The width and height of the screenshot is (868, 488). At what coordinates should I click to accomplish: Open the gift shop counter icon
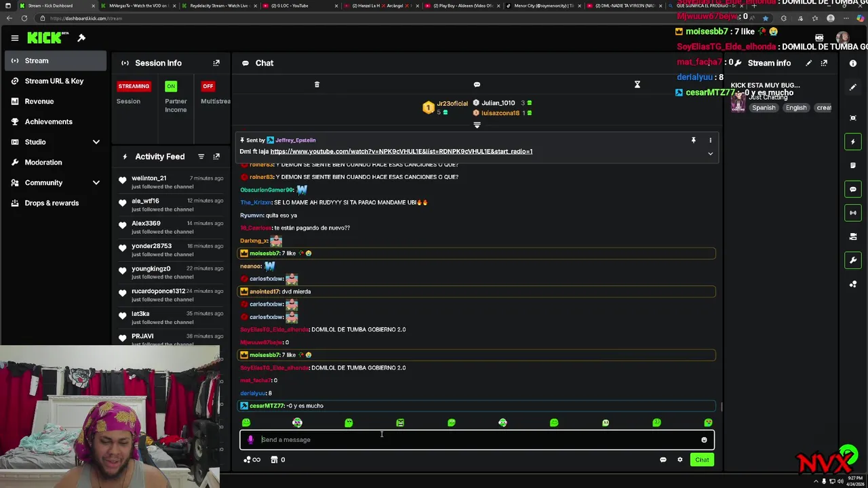click(278, 460)
